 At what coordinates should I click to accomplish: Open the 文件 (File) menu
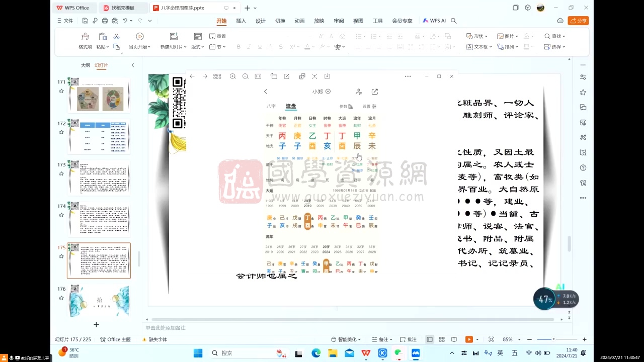(x=65, y=21)
